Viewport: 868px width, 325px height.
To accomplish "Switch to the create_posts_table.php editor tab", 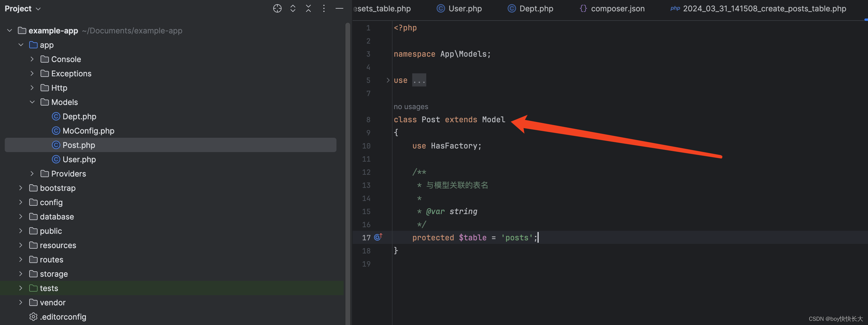I will point(759,9).
